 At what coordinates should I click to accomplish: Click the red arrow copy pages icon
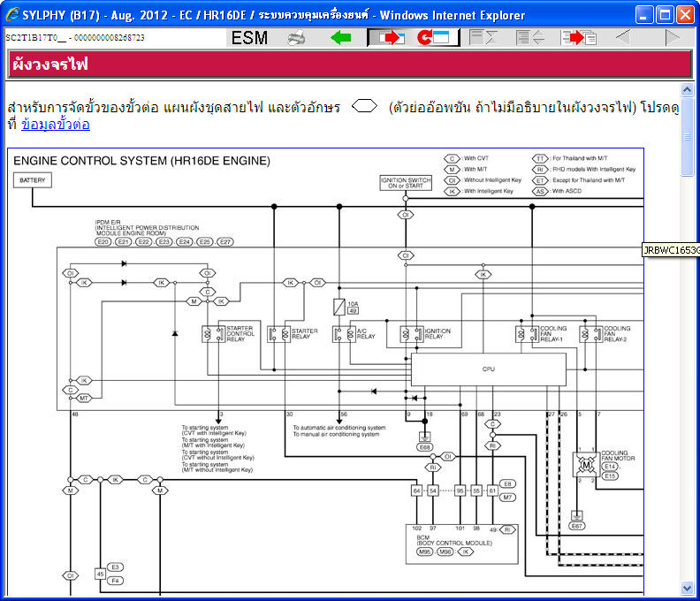(x=579, y=38)
